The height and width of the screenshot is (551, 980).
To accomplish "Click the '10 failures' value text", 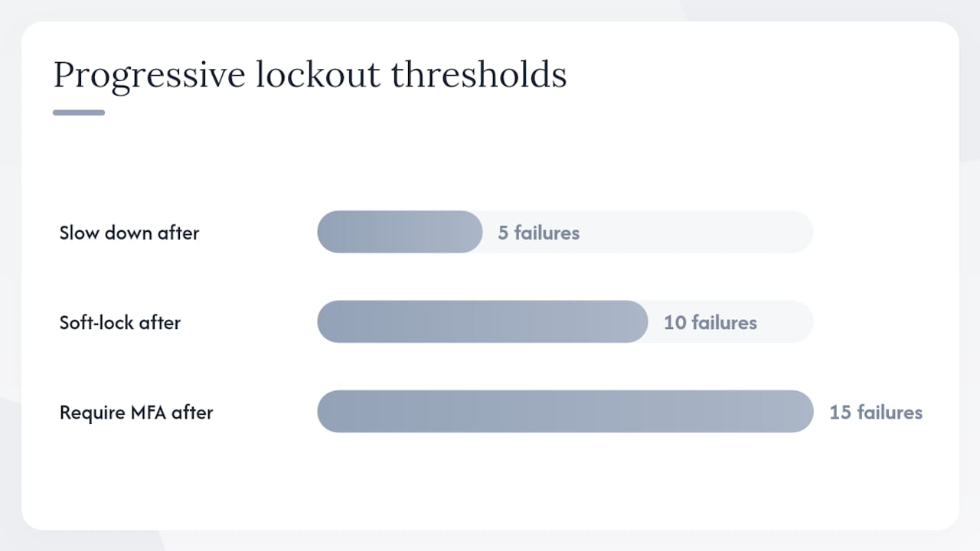I will click(x=710, y=322).
